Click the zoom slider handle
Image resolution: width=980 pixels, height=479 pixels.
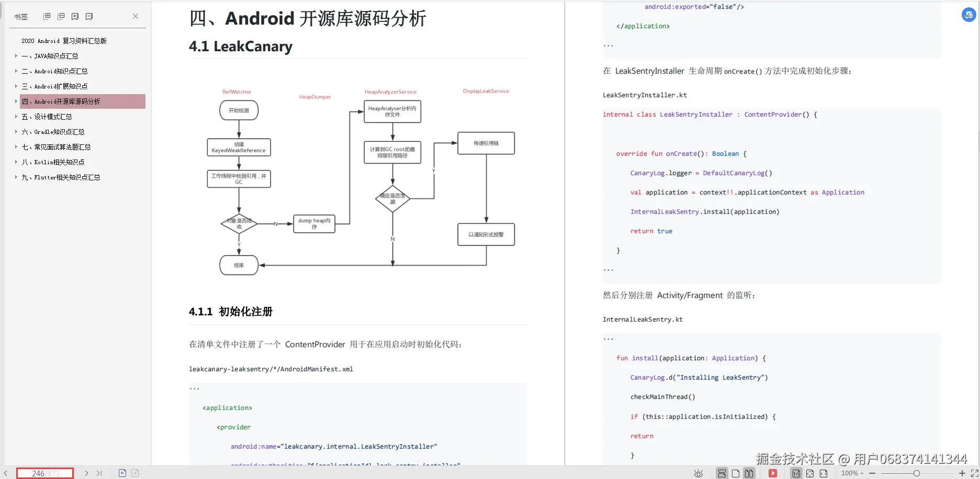pos(917,473)
